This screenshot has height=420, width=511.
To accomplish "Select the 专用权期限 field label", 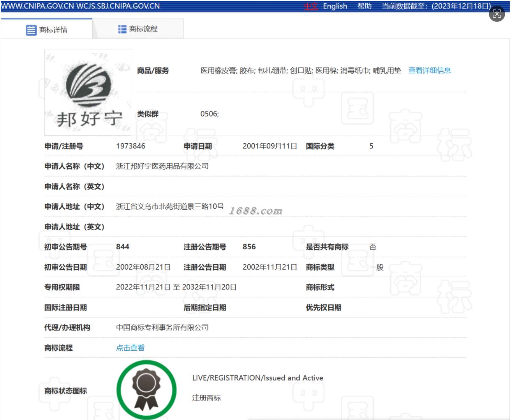I will pos(62,288).
